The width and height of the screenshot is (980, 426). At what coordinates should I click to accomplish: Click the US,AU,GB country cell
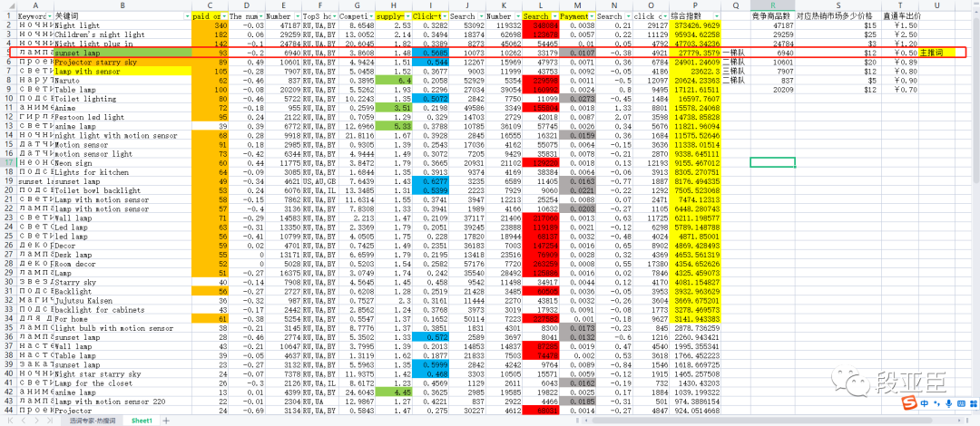coord(320,181)
